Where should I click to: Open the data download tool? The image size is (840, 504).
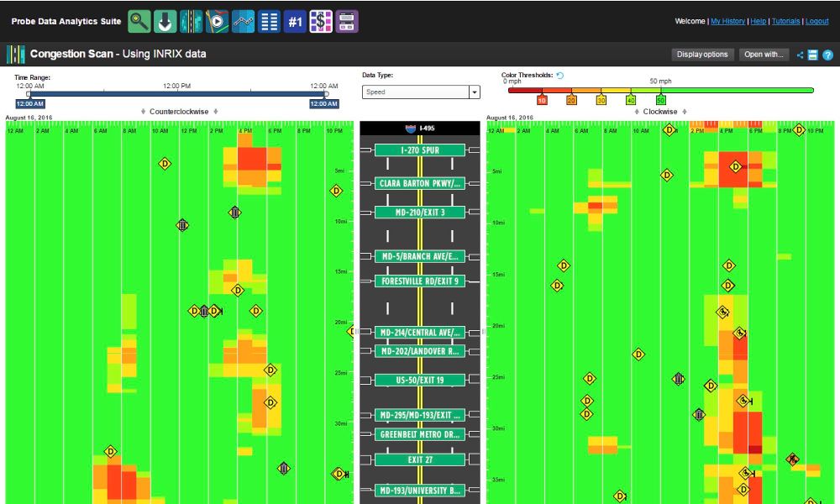click(165, 21)
